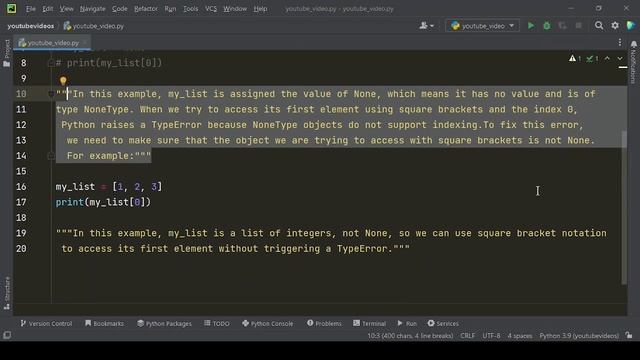Image resolution: width=640 pixels, height=360 pixels.
Task: Open the Python Console tool window
Action: coord(267,323)
